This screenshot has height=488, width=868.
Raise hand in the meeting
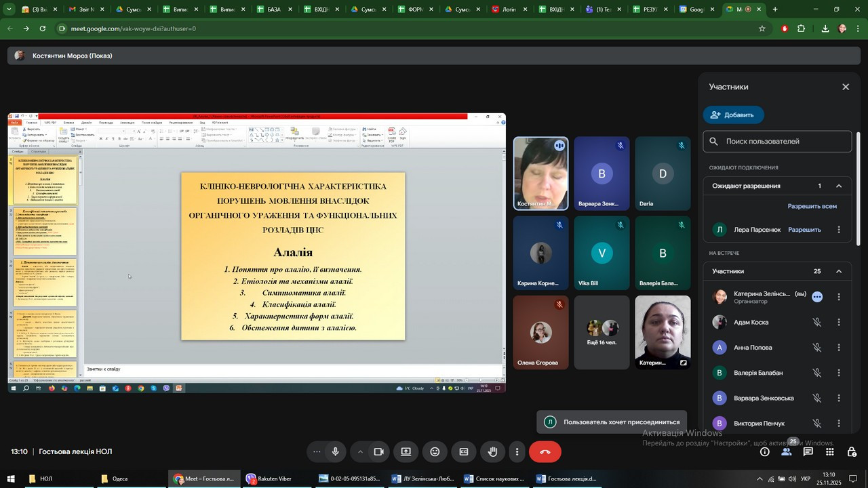point(493,452)
